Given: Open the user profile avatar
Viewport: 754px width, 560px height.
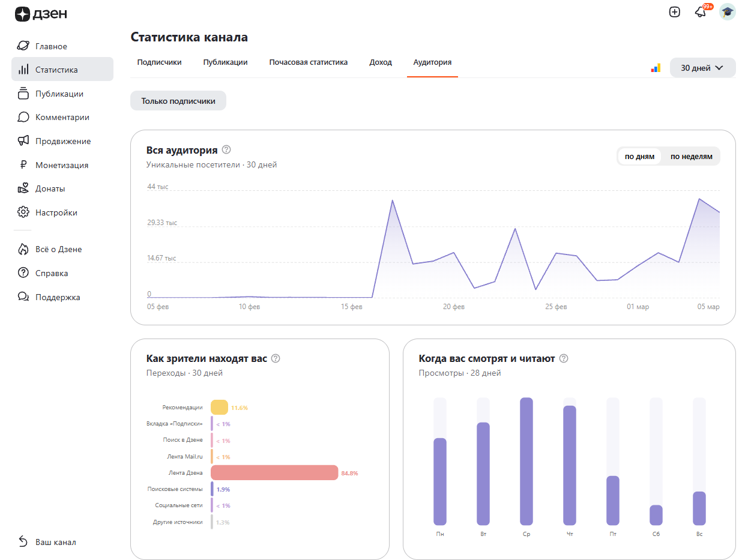Looking at the screenshot, I should [728, 12].
